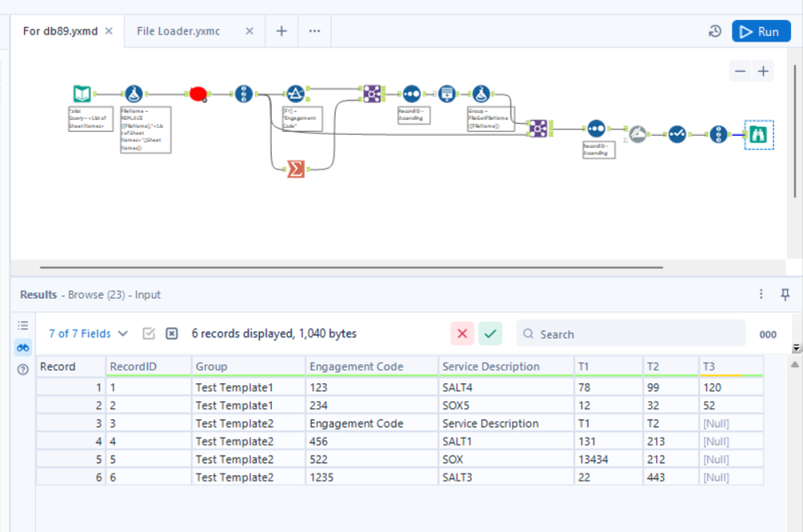Select the lower Join tool before final Sort
Viewport: 803px width, 532px height.
click(x=539, y=128)
